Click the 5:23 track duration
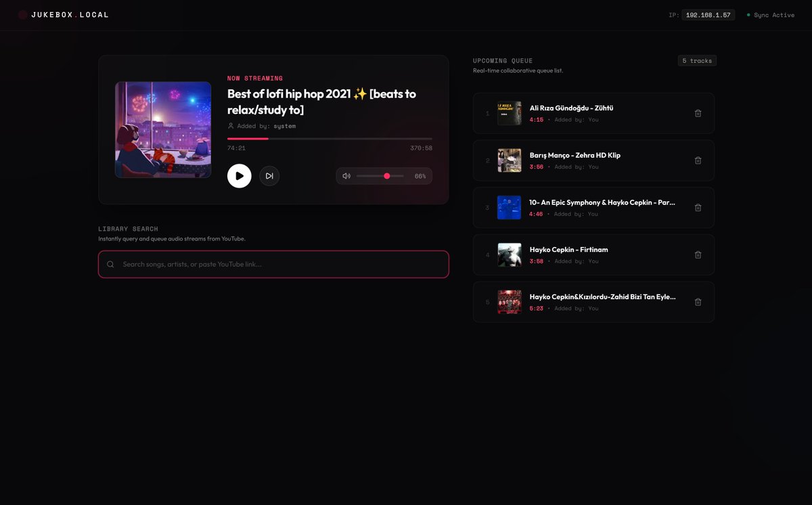The width and height of the screenshot is (812, 505). click(x=537, y=309)
